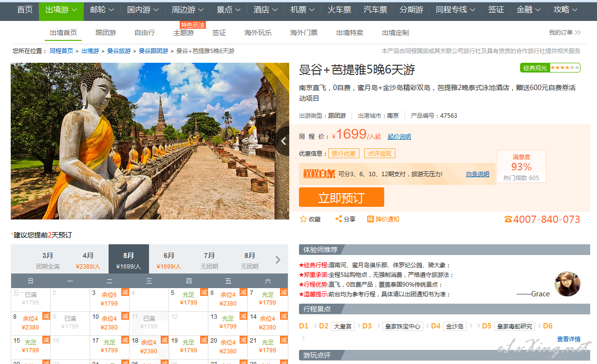Click the 减 badge on the May 15 cell

(x=46, y=340)
